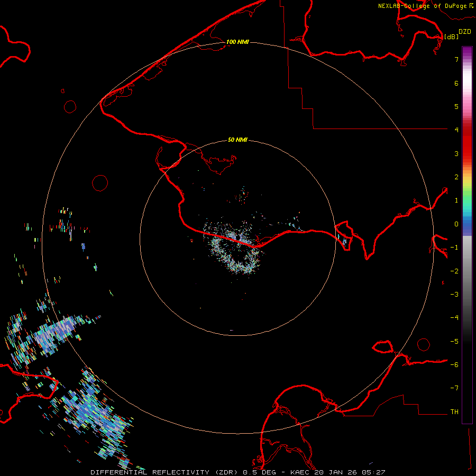
Task: Click the "-5" tick label on the color scale
Action: 454,342
